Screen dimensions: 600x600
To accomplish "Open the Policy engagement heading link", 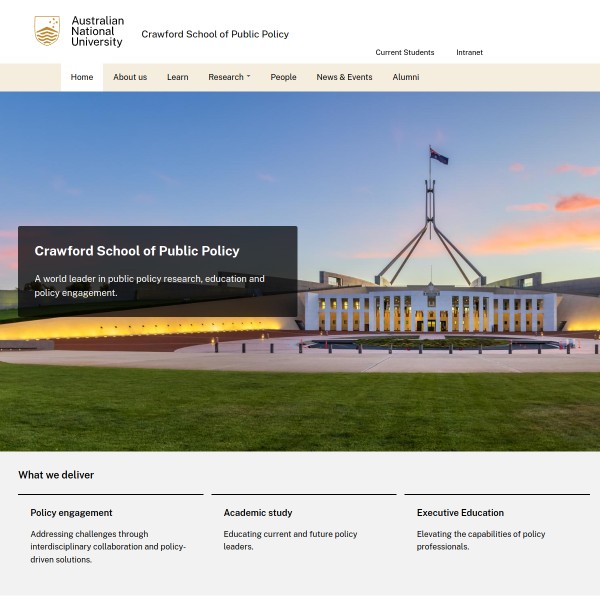I will tap(71, 513).
